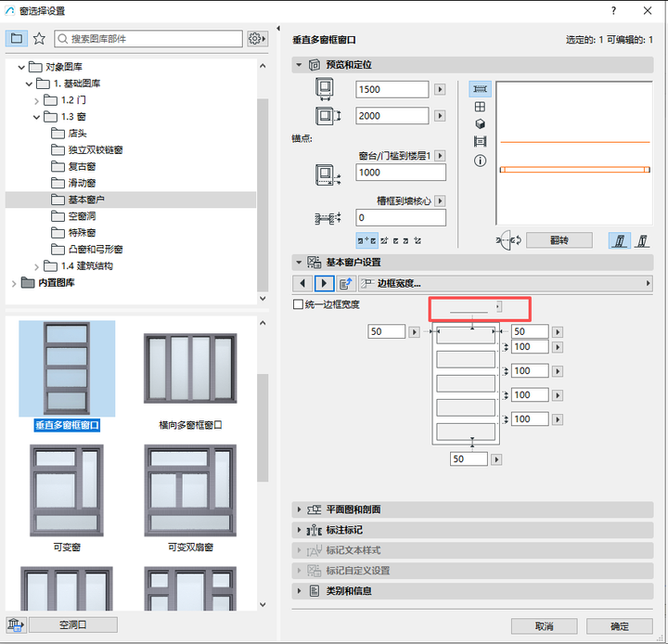This screenshot has height=644, width=668.
Task: Select the 复古窗 folder
Action: 73,167
